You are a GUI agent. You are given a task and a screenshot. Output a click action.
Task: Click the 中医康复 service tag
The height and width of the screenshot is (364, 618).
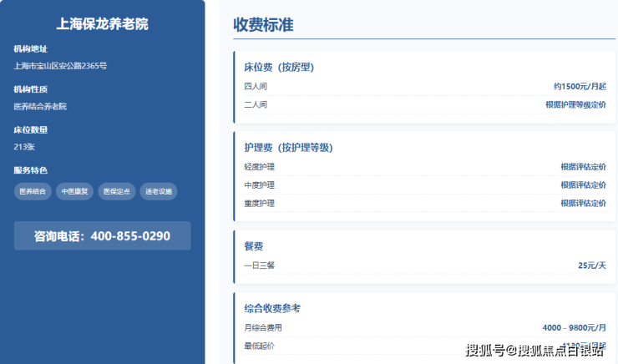[74, 191]
